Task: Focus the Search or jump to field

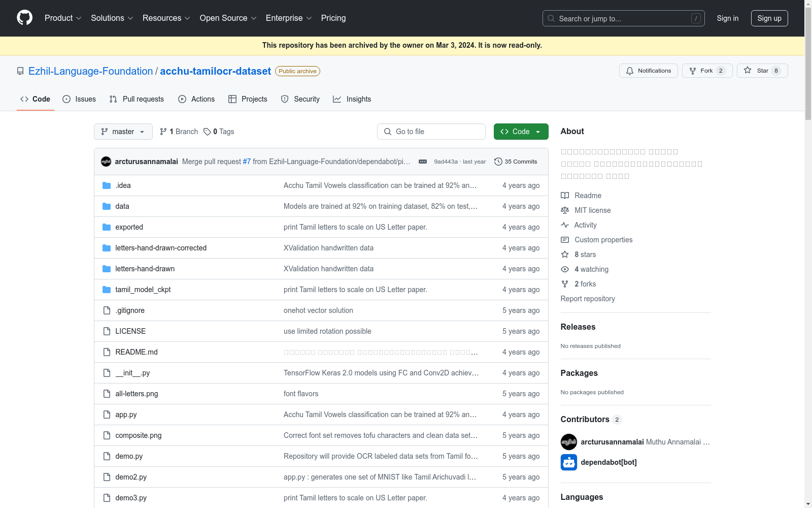Action: tap(624, 18)
